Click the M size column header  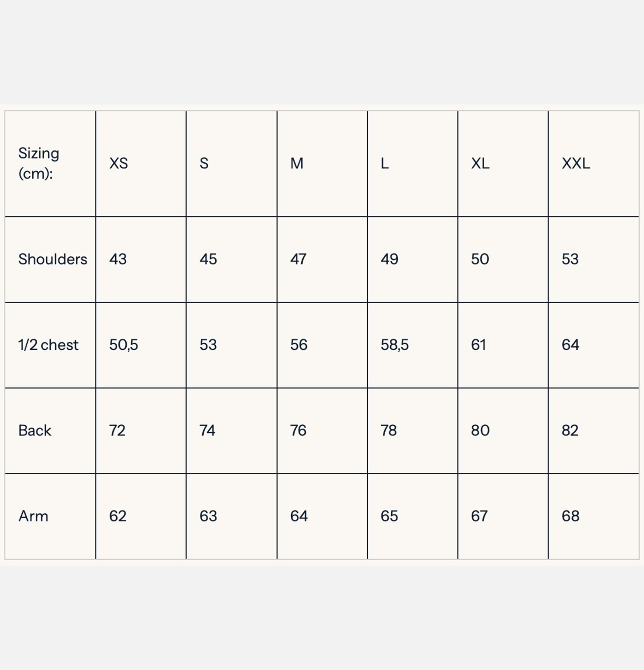(x=297, y=163)
